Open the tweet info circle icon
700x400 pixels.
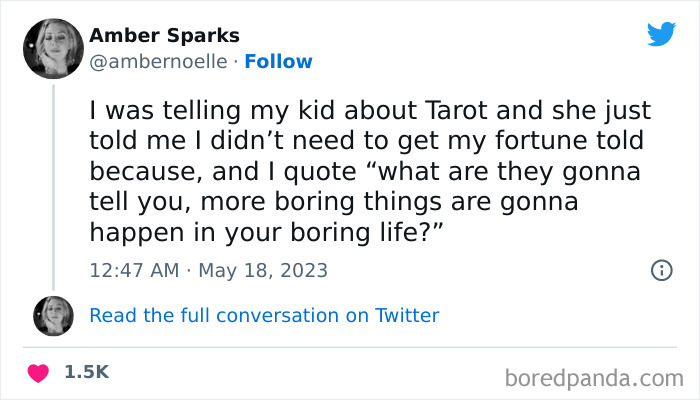coord(660,270)
